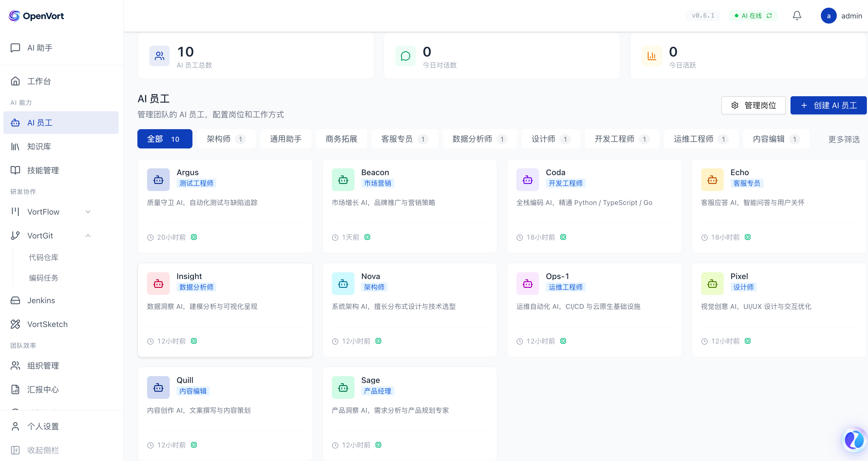Image resolution: width=868 pixels, height=461 pixels.
Task: Click the chip status icon on Coda card
Action: point(563,237)
